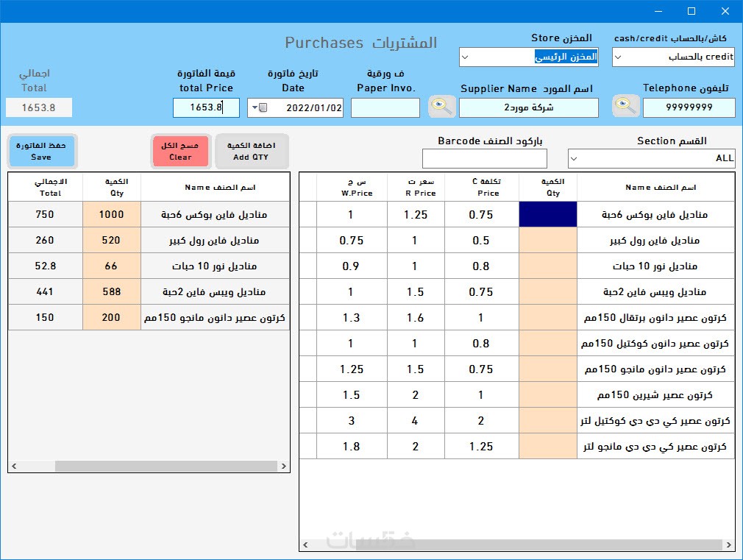Click the red Clear button
743x560 pixels.
pos(180,152)
